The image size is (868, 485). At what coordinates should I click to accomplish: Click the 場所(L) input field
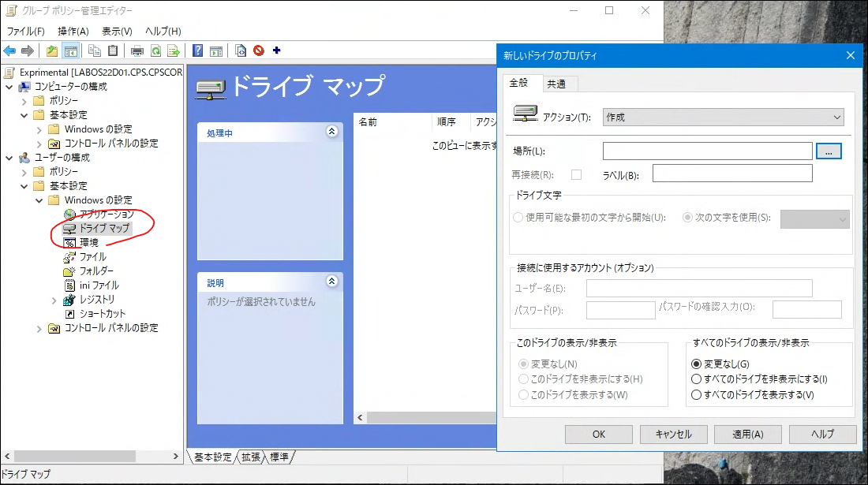point(708,151)
